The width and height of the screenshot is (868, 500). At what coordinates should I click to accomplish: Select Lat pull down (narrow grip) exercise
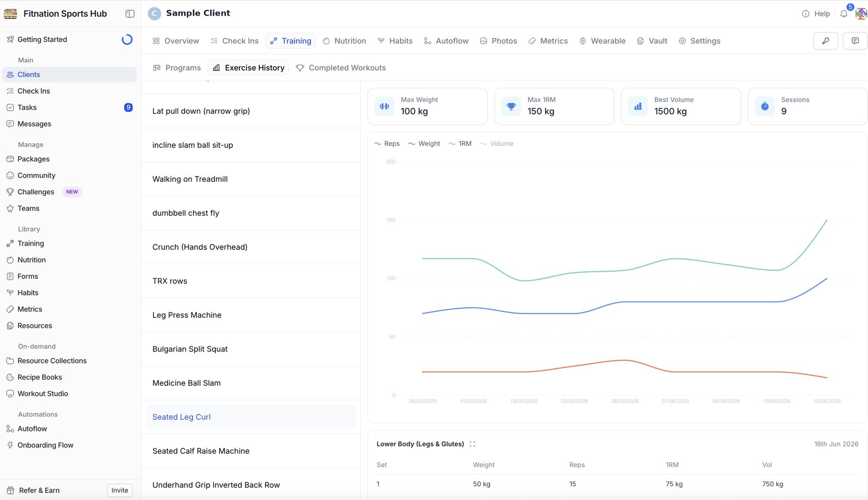251,111
